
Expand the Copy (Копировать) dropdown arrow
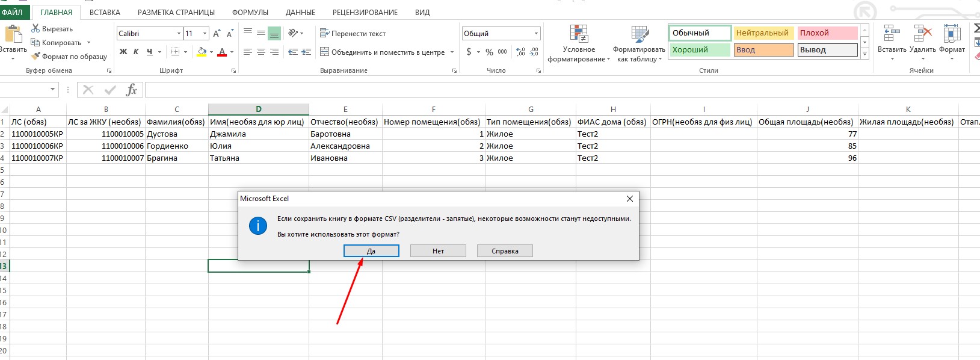(x=88, y=43)
